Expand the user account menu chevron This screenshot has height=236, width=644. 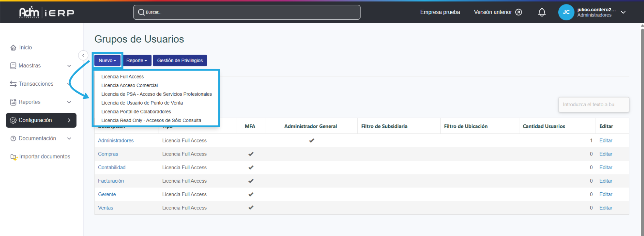[623, 12]
